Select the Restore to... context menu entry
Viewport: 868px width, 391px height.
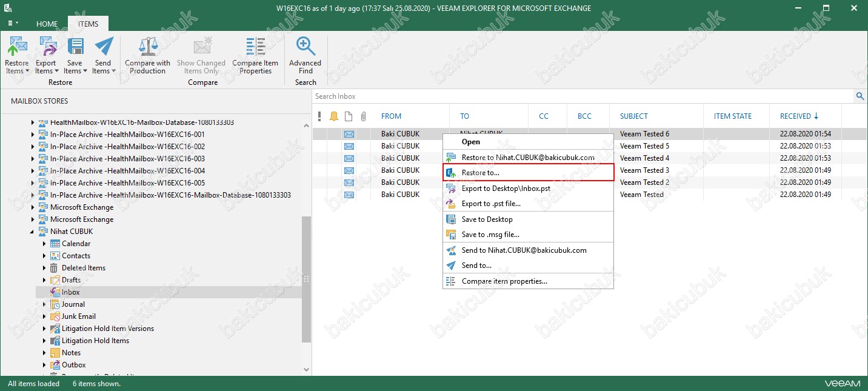click(x=529, y=173)
